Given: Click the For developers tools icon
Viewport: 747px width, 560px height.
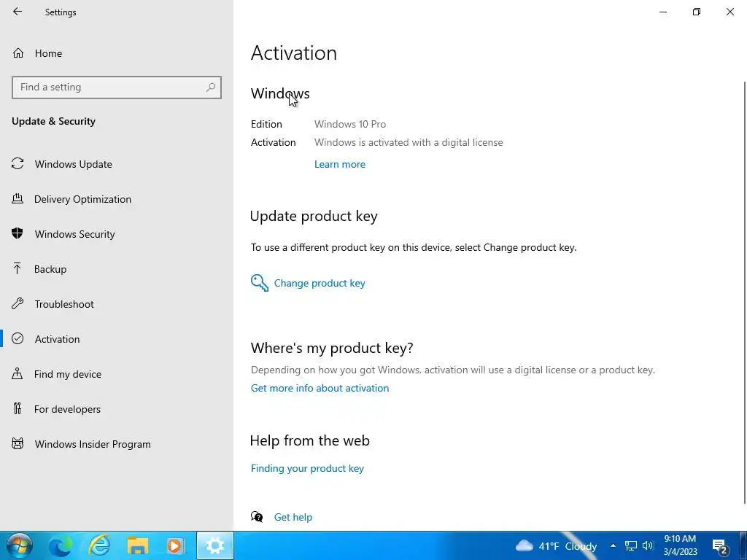Looking at the screenshot, I should click(18, 408).
